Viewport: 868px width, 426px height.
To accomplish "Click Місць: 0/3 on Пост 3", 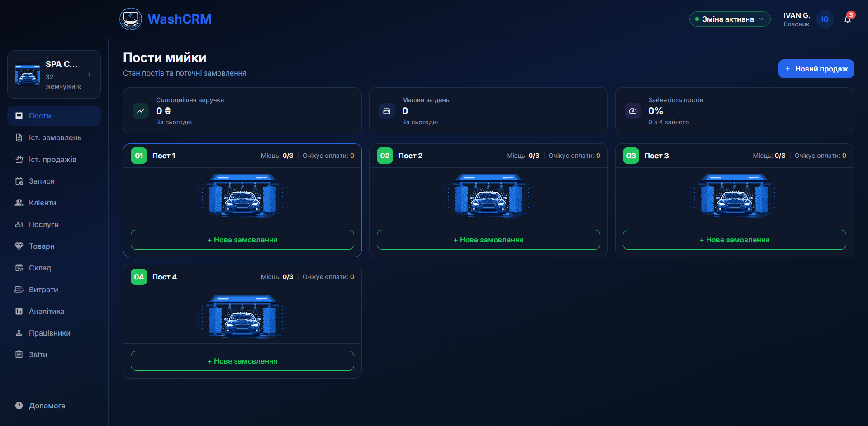I will [769, 156].
